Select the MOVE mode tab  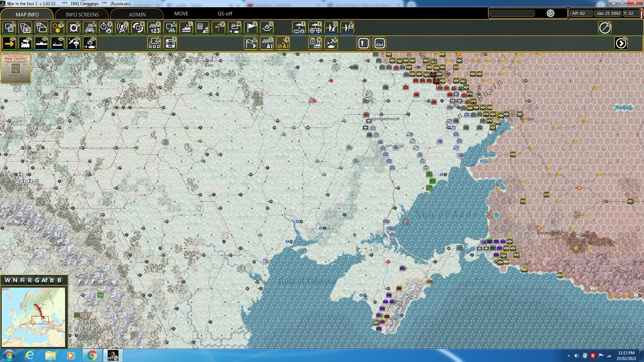pyautogui.click(x=181, y=14)
